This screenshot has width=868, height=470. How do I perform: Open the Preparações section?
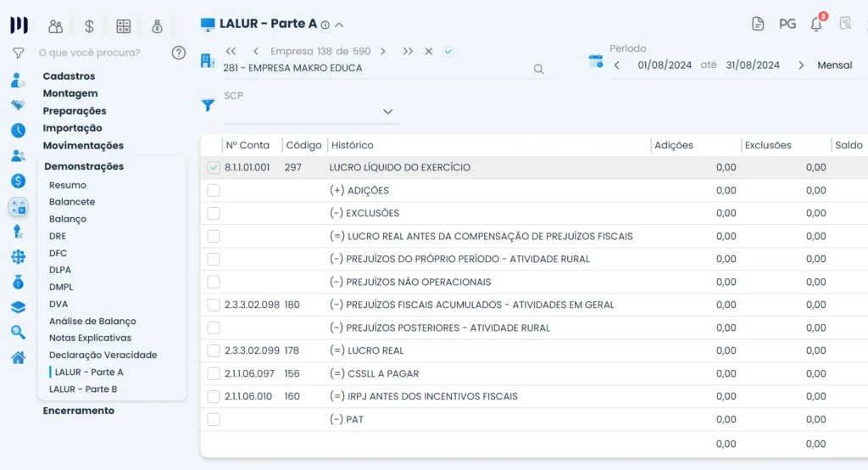[x=75, y=111]
